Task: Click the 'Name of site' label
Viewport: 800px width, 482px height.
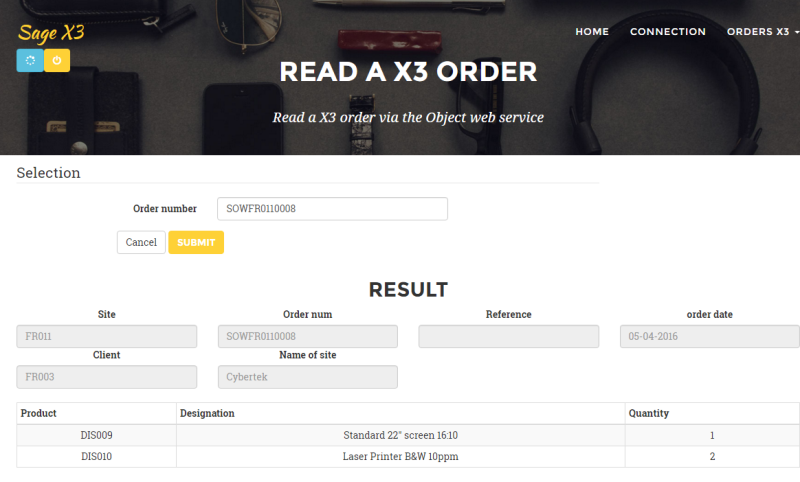Action: click(x=308, y=355)
